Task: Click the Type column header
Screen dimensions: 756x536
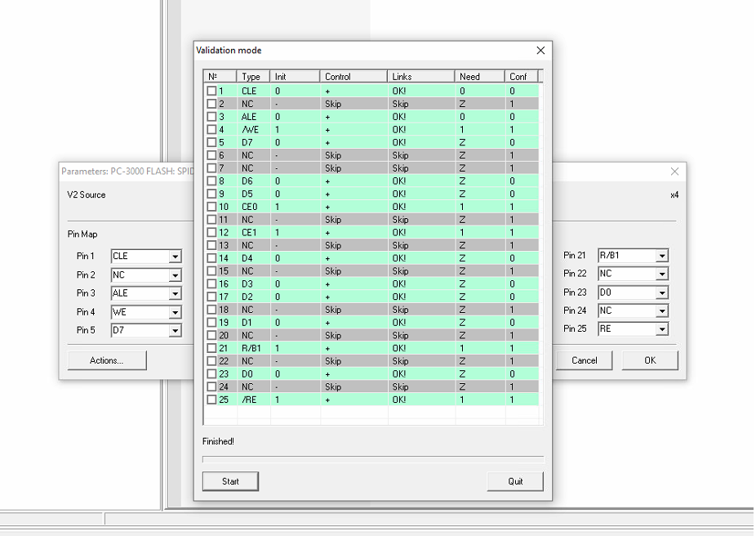Action: (253, 77)
